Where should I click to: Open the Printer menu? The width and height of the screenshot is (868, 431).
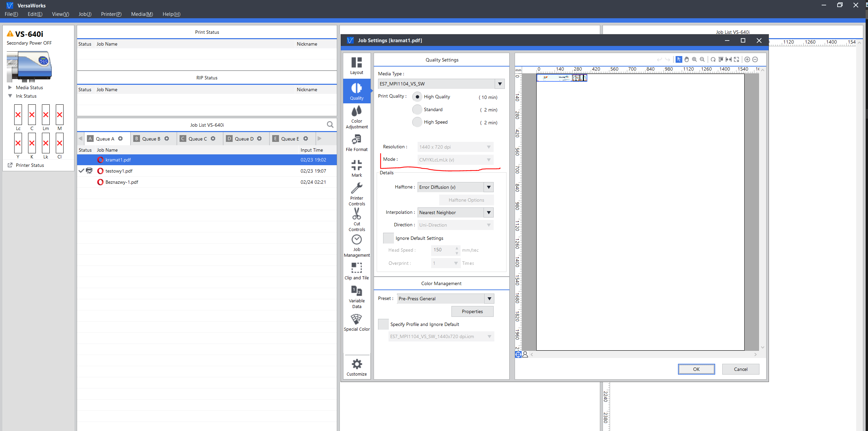tap(111, 14)
